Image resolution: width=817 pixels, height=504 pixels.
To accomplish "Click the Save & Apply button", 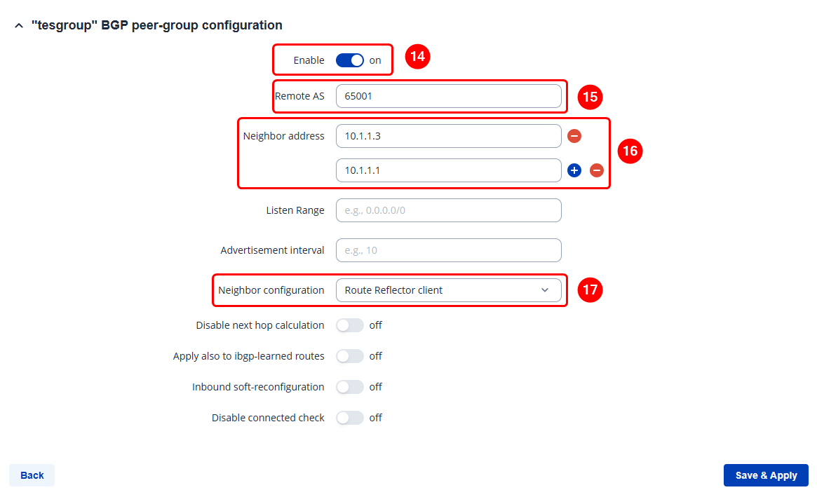I will click(x=766, y=475).
